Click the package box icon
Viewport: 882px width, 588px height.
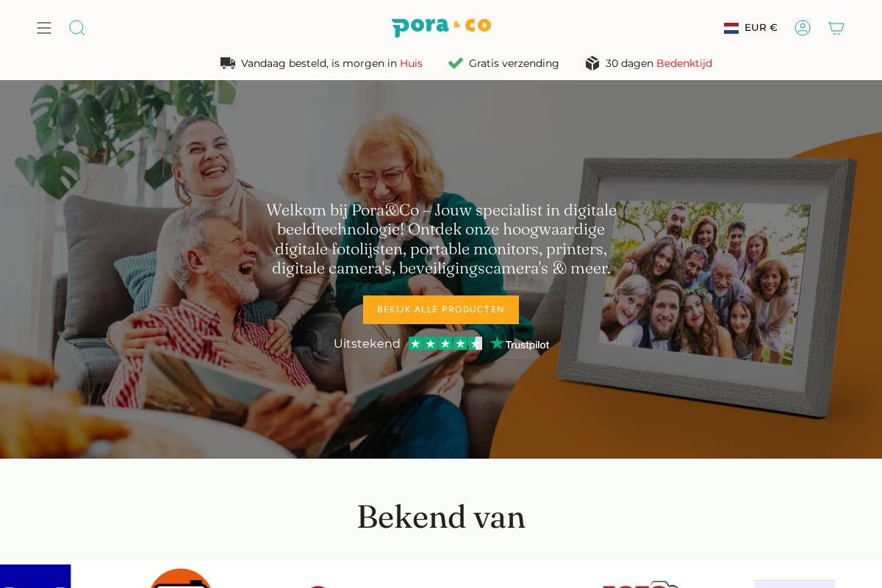[592, 63]
